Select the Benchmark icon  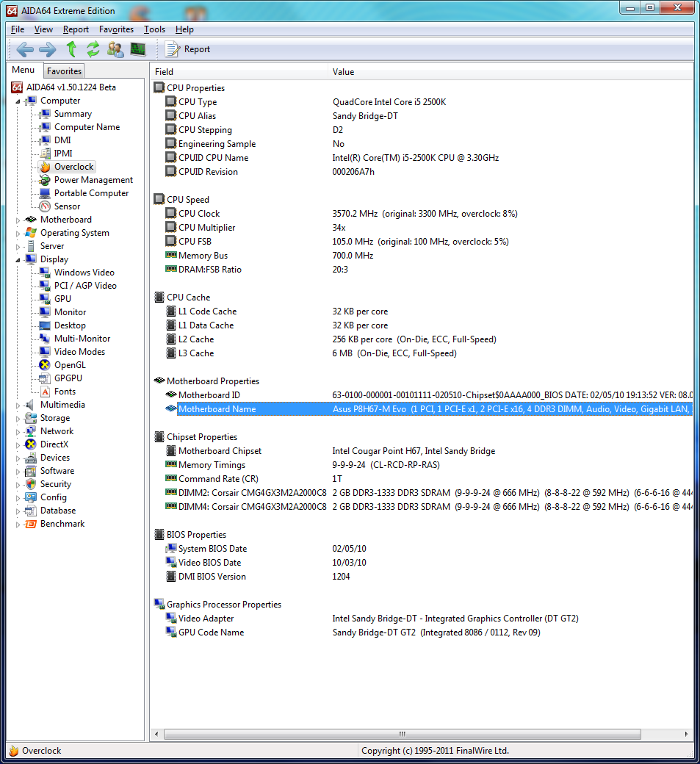point(31,524)
